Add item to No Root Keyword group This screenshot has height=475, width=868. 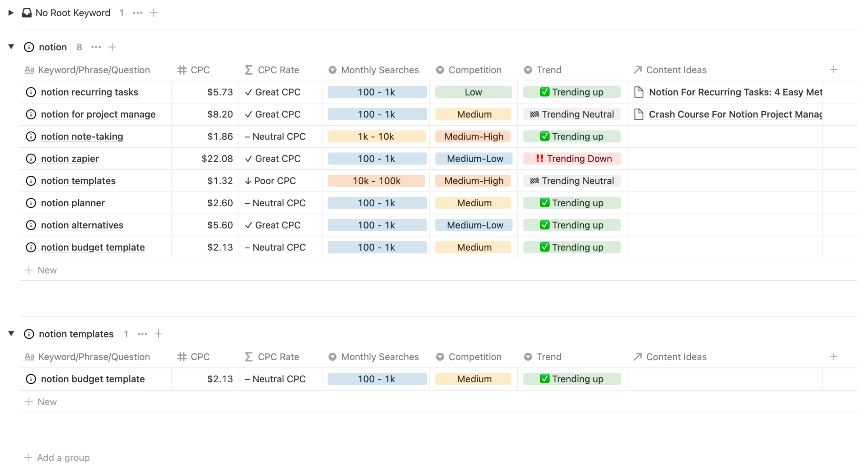point(154,13)
